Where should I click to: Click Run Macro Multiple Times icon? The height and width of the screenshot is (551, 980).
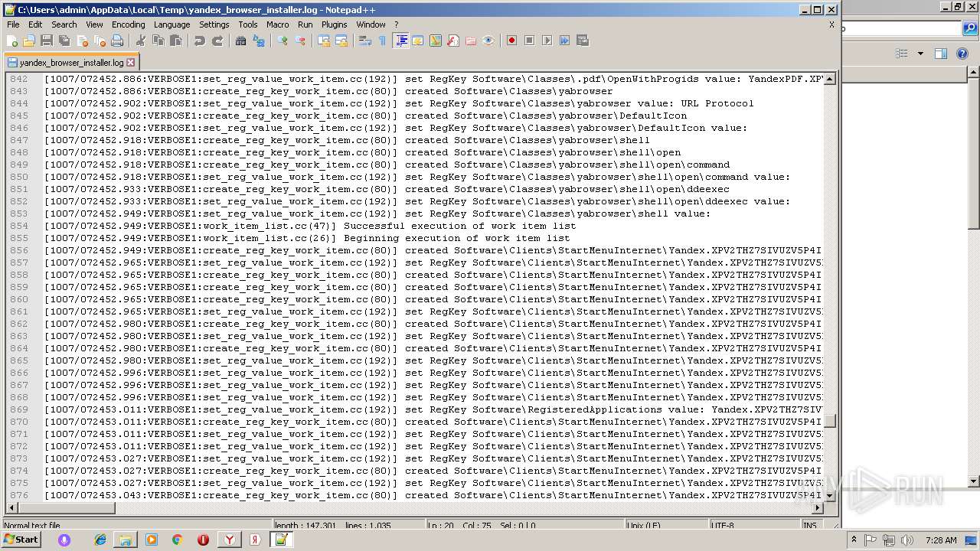point(565,41)
